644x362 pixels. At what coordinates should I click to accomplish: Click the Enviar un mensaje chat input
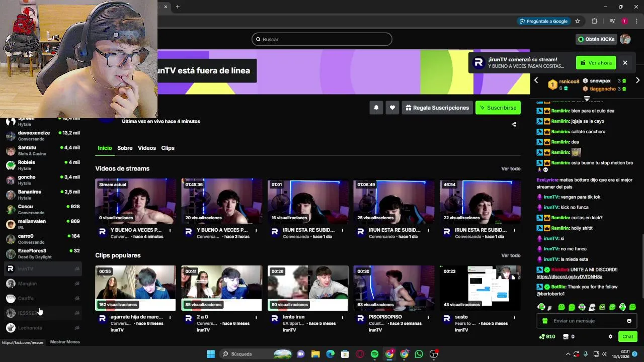point(587,321)
